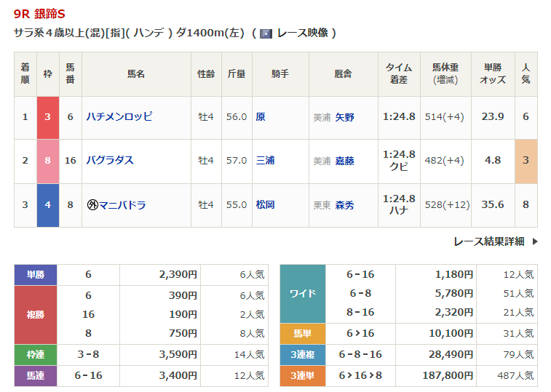This screenshot has width=551, height=392.
Task: Click the 3連単 payout label
Action: [302, 376]
